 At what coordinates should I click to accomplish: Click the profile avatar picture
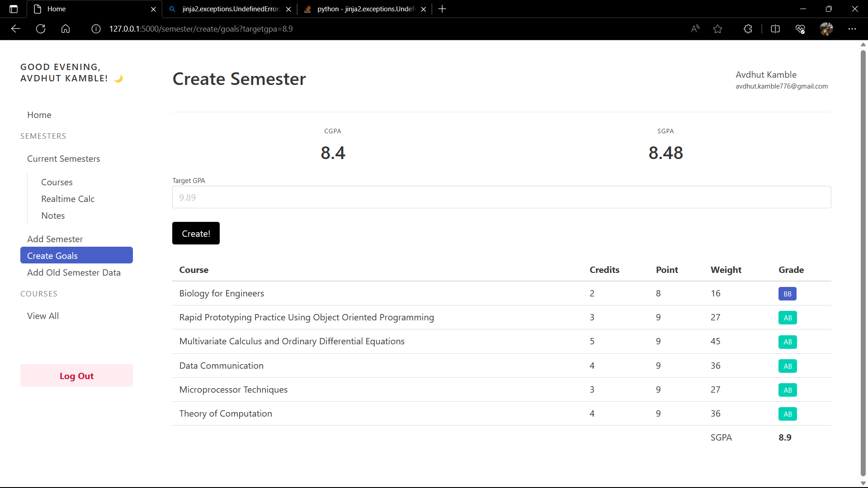[826, 28]
